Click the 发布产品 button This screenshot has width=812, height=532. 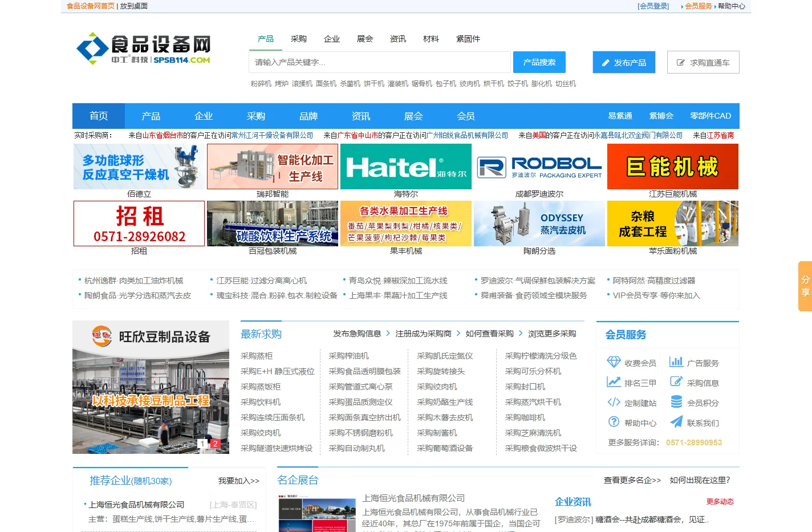624,63
